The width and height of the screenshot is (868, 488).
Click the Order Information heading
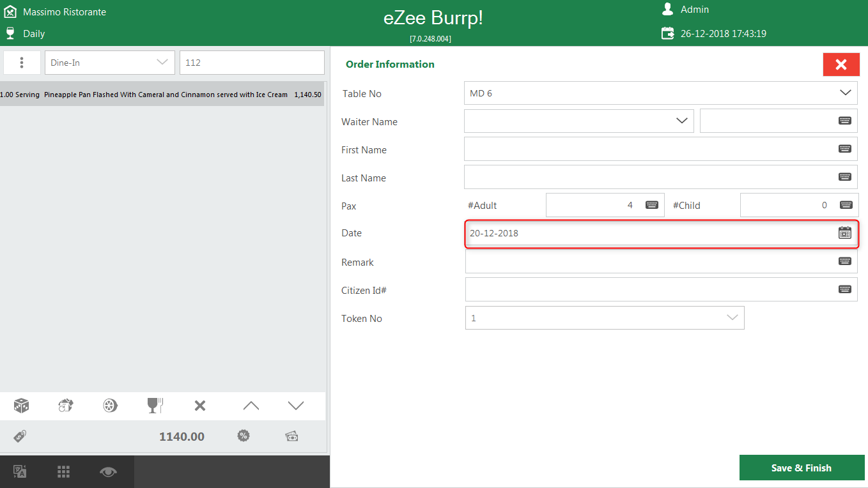point(390,65)
